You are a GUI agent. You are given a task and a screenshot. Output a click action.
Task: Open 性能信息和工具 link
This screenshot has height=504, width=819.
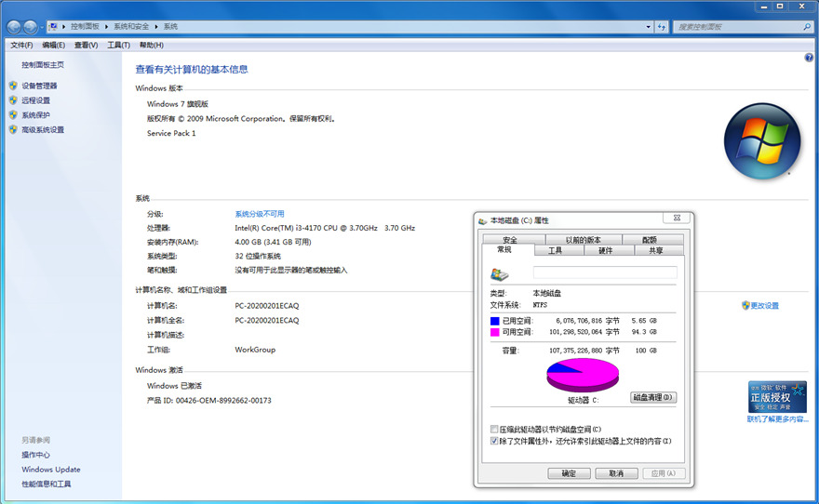click(x=47, y=484)
